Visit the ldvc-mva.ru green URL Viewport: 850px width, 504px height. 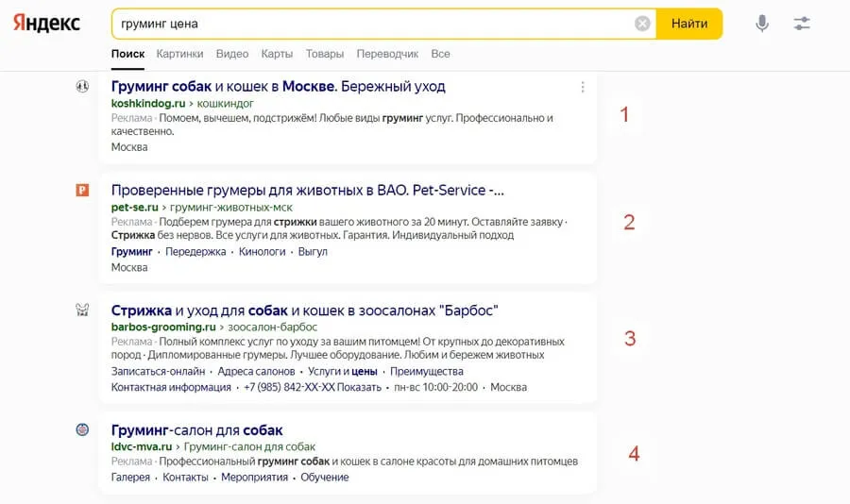pyautogui.click(x=142, y=446)
